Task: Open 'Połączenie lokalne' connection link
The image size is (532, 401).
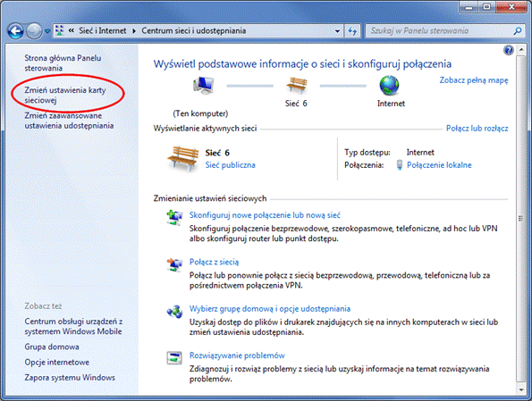Action: point(439,165)
